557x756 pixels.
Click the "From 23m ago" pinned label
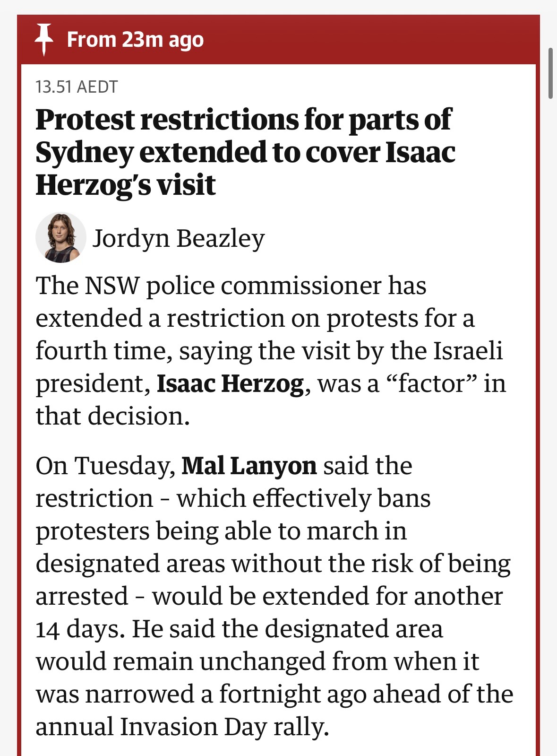point(135,40)
